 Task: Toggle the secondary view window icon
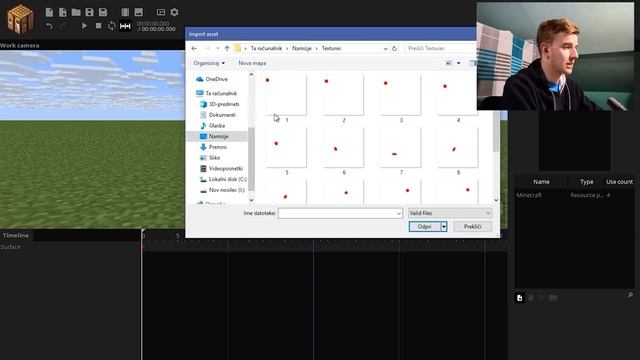(x=161, y=12)
